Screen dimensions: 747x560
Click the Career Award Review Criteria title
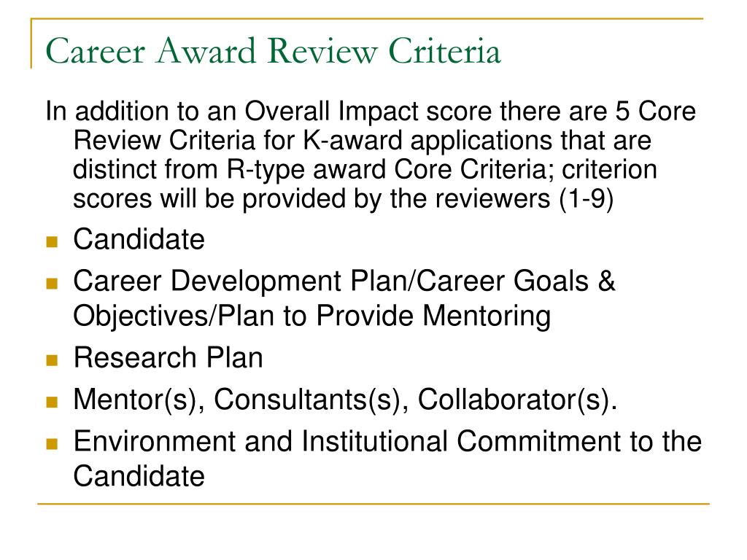tap(273, 51)
